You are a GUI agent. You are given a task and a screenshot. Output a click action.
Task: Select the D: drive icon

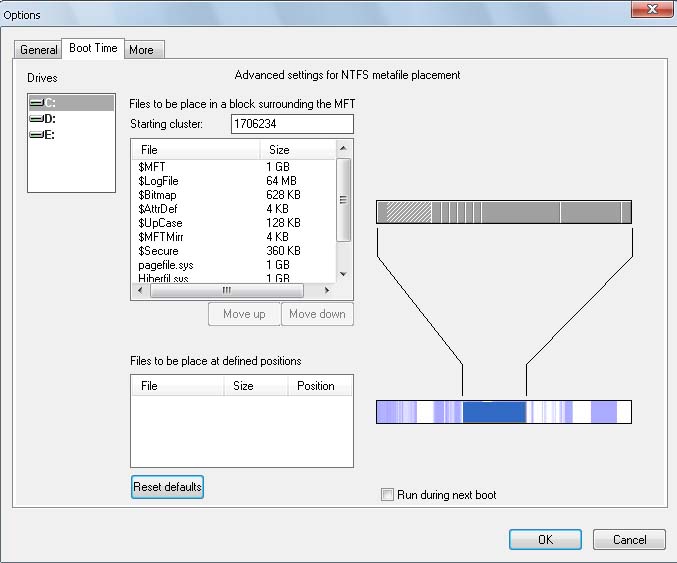point(37,119)
